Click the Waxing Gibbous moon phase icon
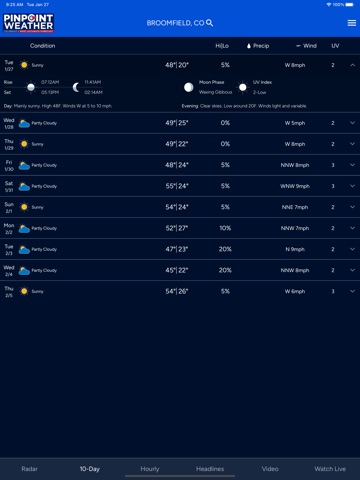 click(x=189, y=87)
